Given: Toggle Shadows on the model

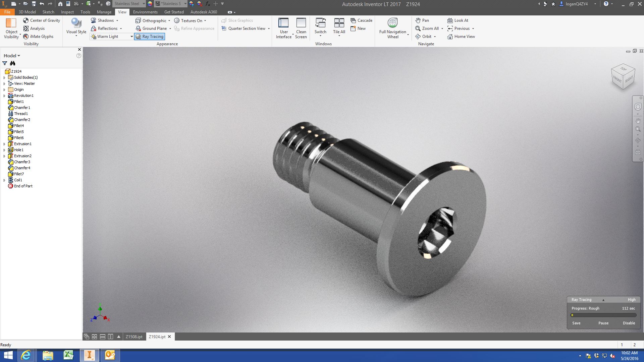Looking at the screenshot, I should click(x=102, y=20).
